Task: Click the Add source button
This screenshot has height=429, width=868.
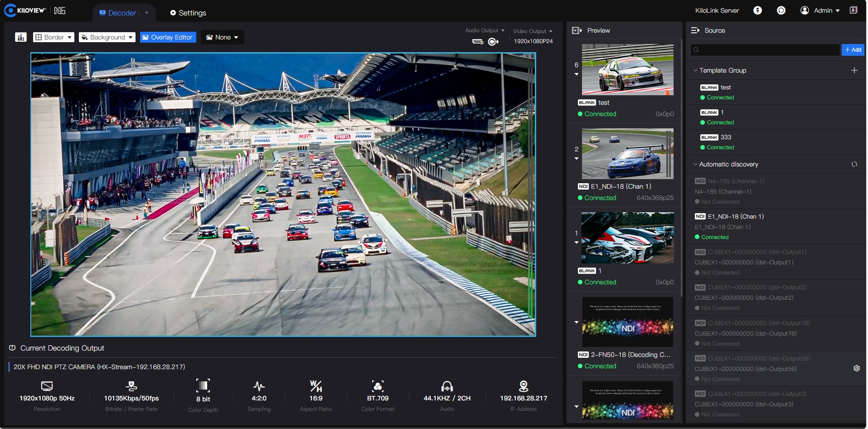Action: (x=853, y=50)
